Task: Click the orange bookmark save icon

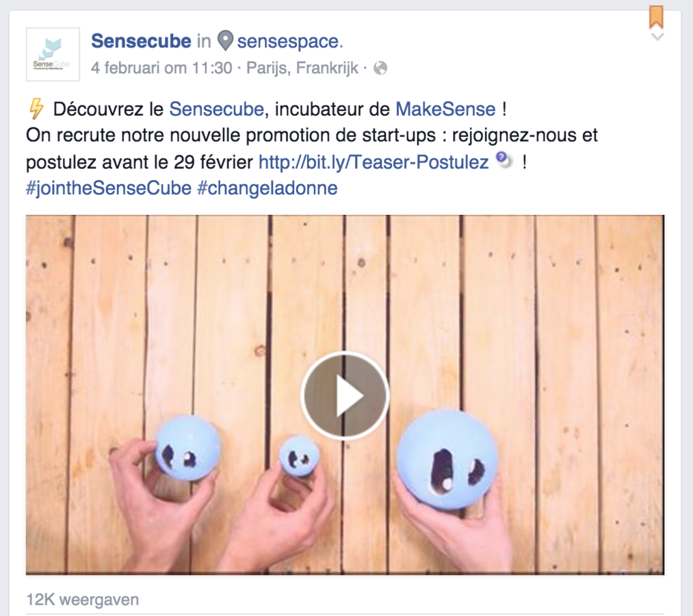Action: (x=656, y=17)
